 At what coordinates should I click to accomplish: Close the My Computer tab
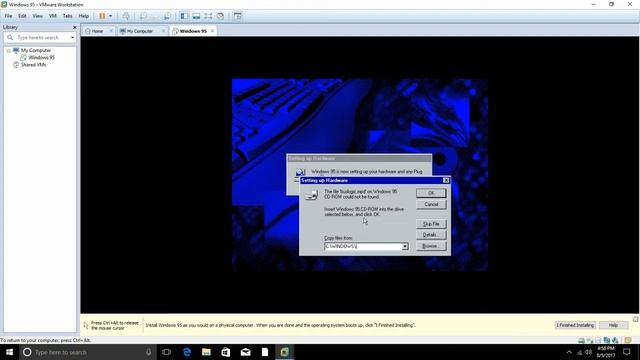point(164,31)
